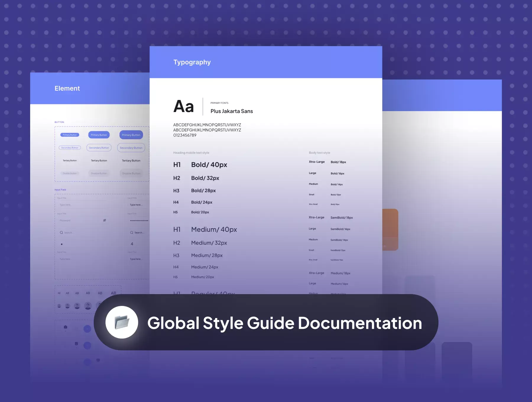Click the PRIMARY FONTS caption
Image resolution: width=532 pixels, height=402 pixels.
[219, 103]
